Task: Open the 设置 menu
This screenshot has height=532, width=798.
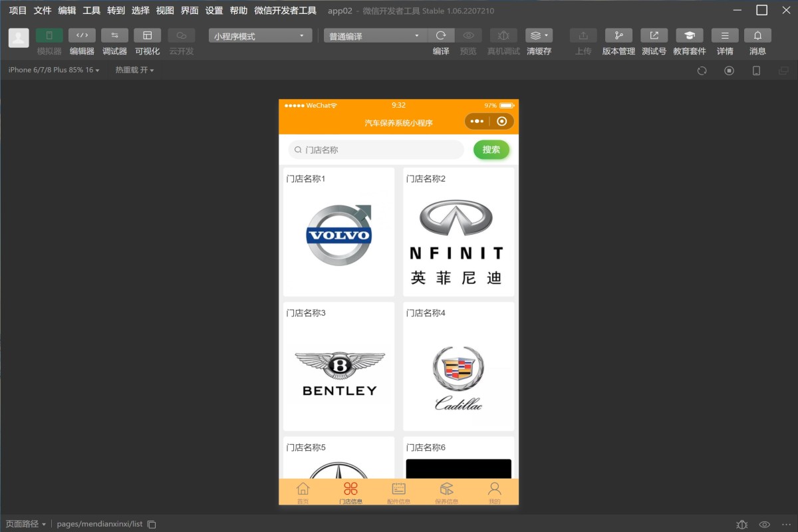Action: [214, 11]
